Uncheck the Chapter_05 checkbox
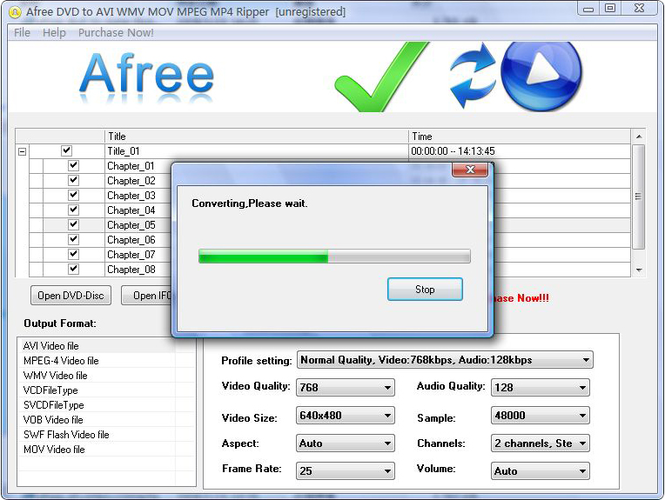Screen dimensions: 665x500 click(73, 225)
